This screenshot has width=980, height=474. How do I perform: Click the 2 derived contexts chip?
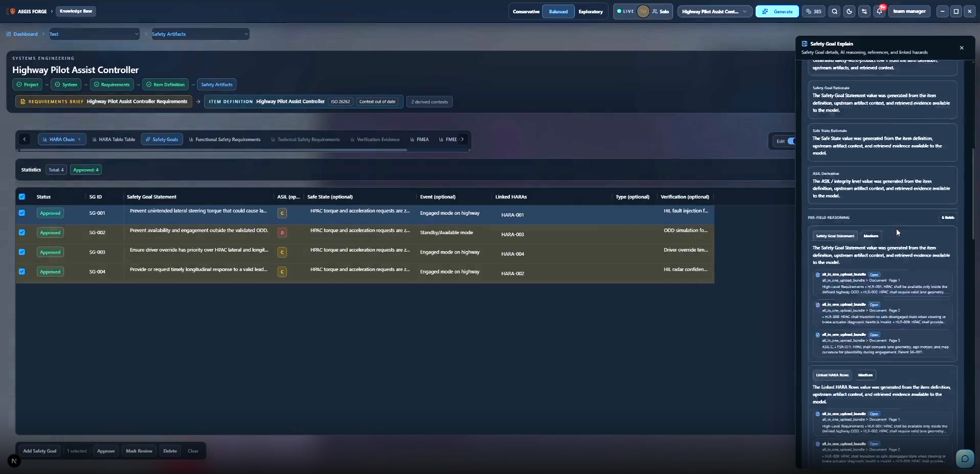click(430, 102)
